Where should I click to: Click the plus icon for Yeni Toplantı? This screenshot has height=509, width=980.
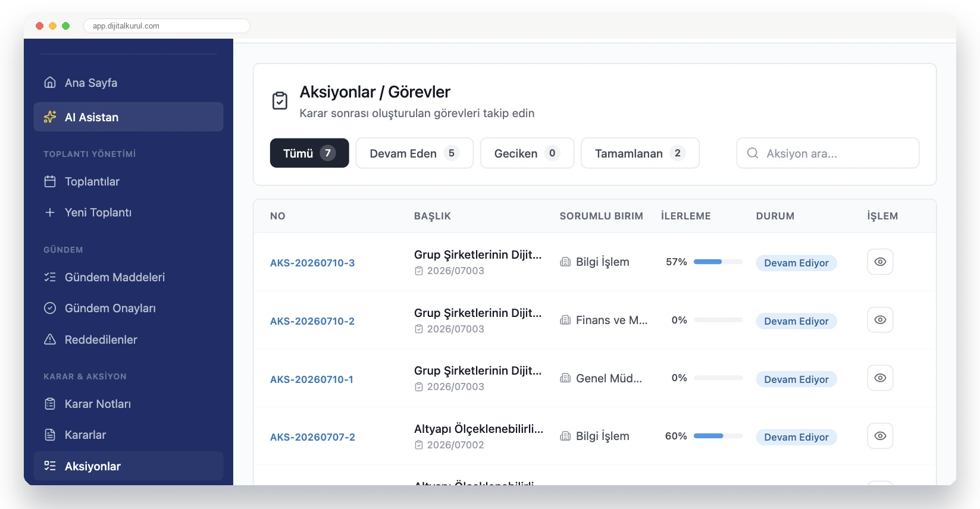50,212
